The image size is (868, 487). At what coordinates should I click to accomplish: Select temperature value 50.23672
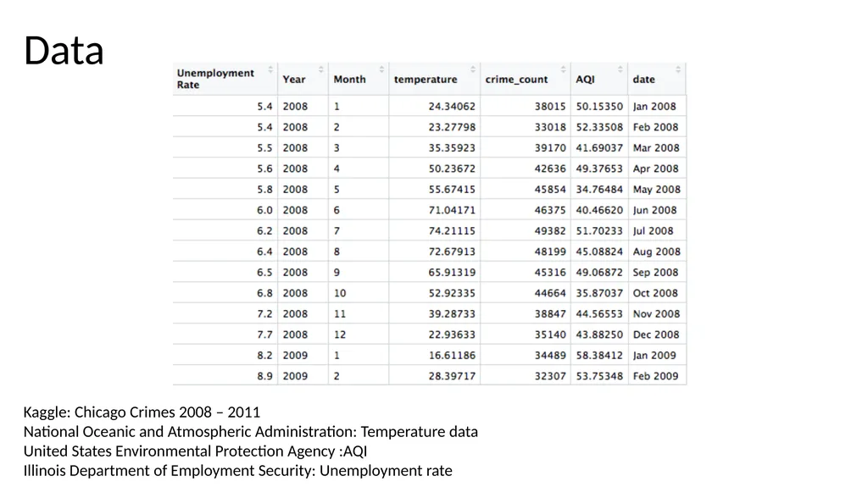[x=452, y=169]
